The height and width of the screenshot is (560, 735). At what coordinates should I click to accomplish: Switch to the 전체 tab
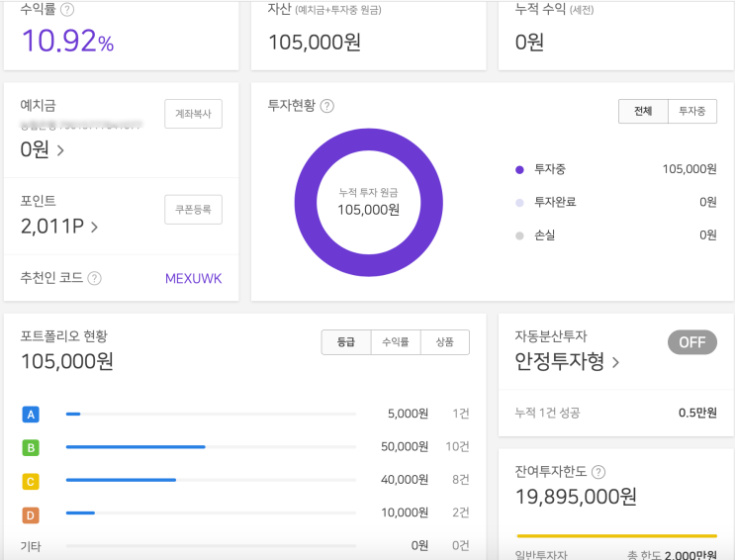(x=643, y=111)
